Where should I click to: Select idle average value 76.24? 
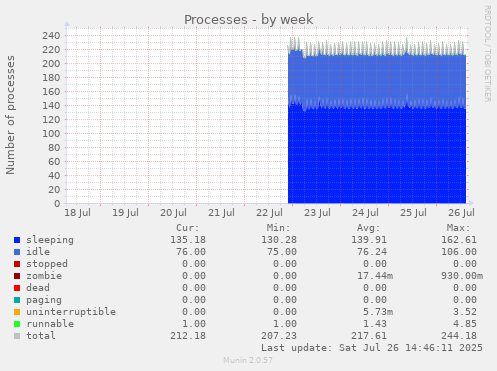[372, 252]
